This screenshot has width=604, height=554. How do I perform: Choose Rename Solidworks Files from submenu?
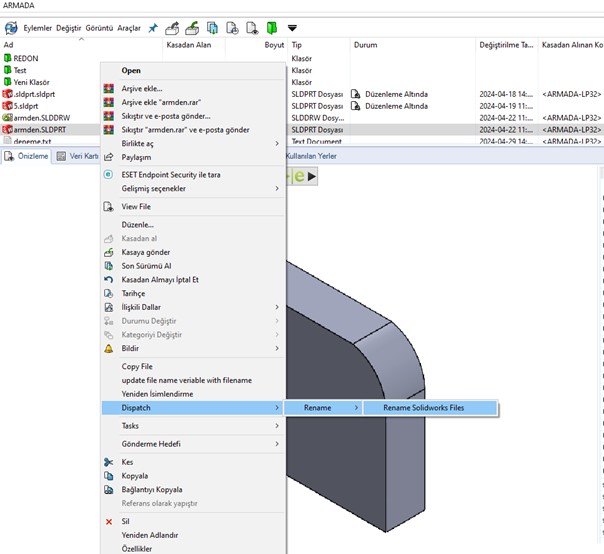pyautogui.click(x=424, y=407)
